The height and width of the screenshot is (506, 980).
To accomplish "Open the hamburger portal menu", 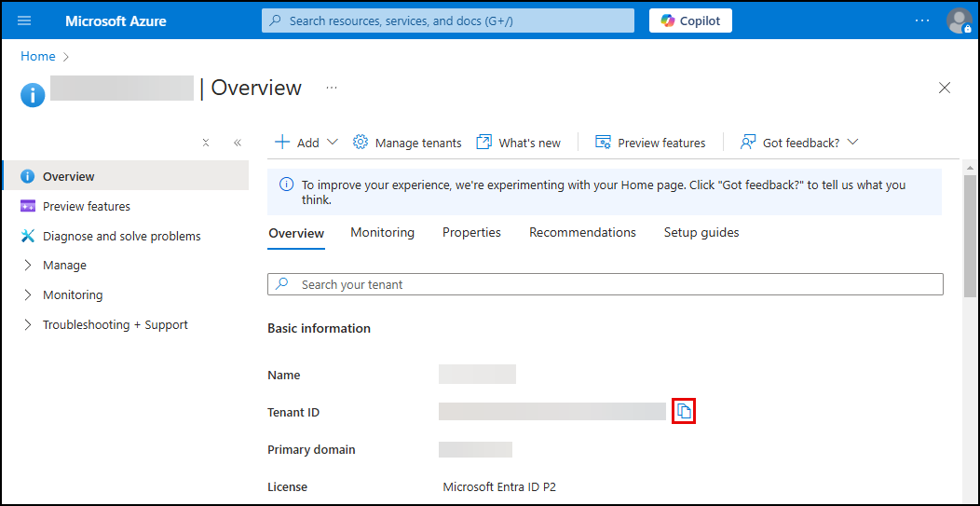I will [24, 21].
